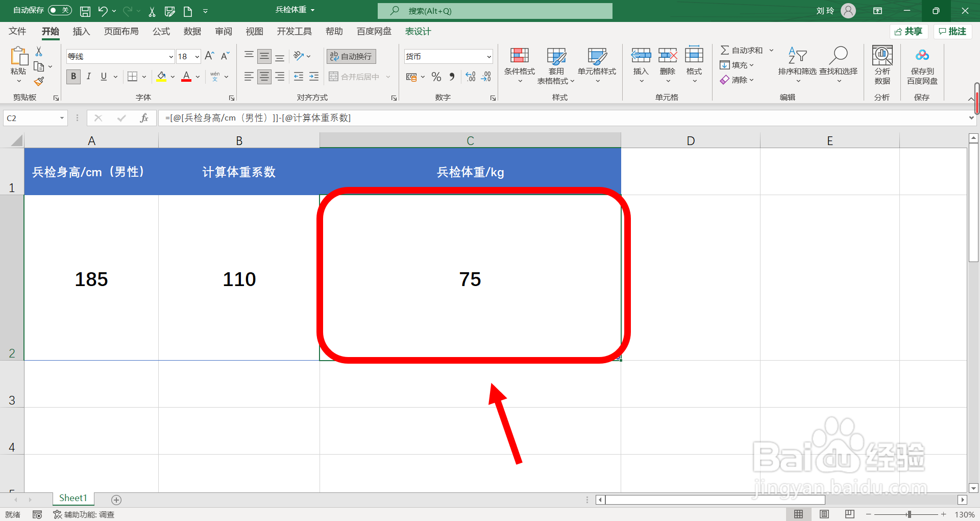
Task: Click Analyze Data (分析数据) icon
Action: click(882, 65)
